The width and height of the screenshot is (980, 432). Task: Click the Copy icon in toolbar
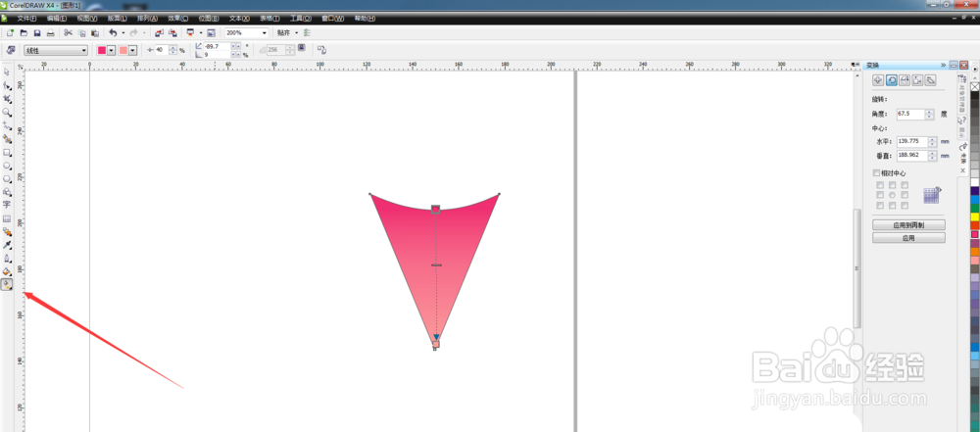coord(82,32)
